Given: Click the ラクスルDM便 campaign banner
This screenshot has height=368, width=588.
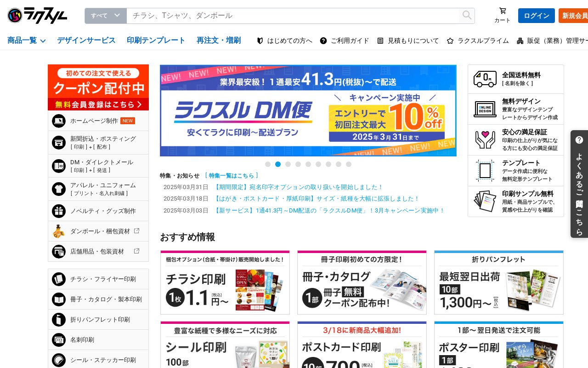Looking at the screenshot, I should tap(308, 110).
